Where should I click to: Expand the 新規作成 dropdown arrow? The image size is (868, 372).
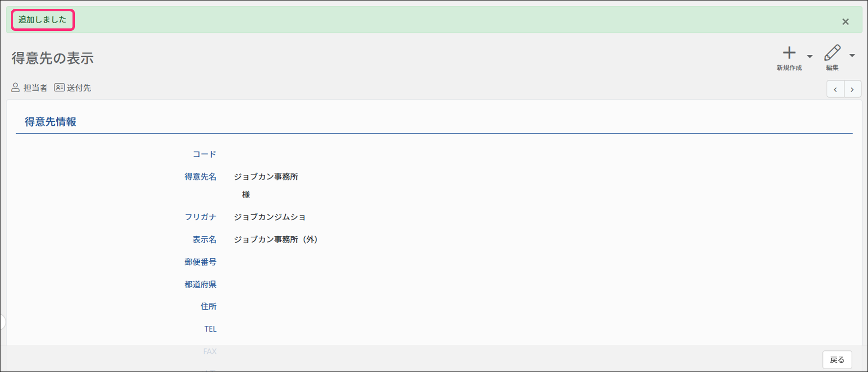810,56
